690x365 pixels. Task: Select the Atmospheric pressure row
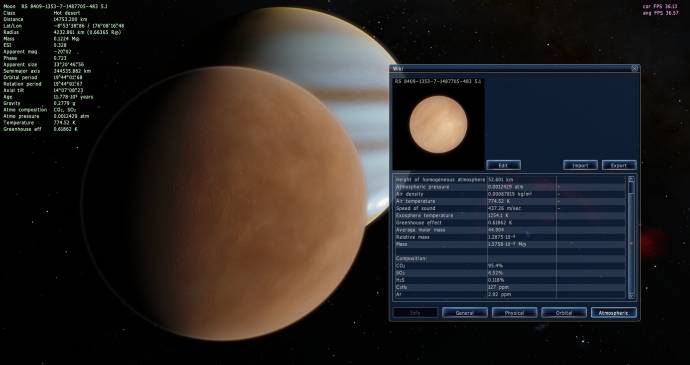tap(510, 187)
